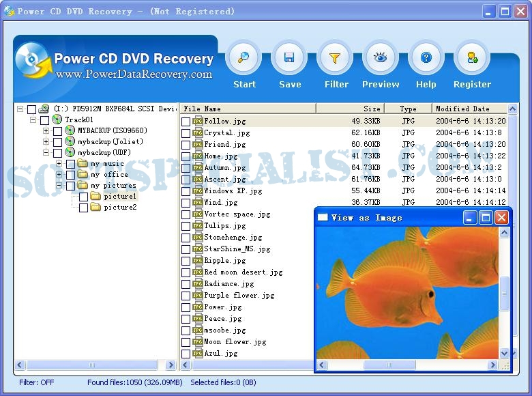Open Help with the question mark icon
Viewport: 532px width, 396px height.
tap(426, 59)
